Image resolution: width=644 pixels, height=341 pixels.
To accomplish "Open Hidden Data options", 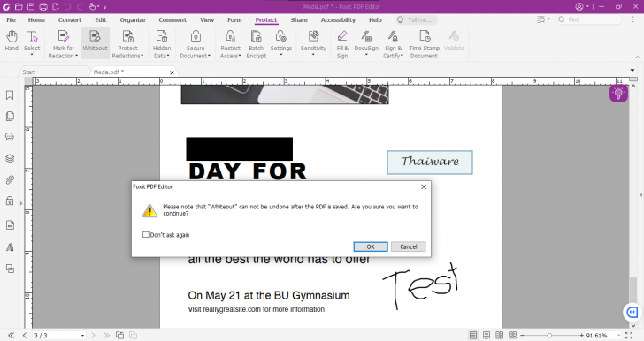I will 162,44.
